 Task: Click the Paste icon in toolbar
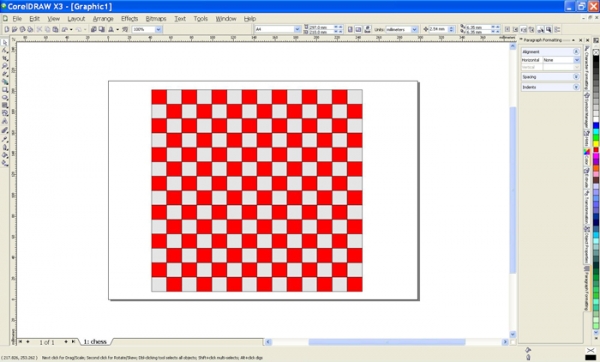pyautogui.click(x=55, y=29)
